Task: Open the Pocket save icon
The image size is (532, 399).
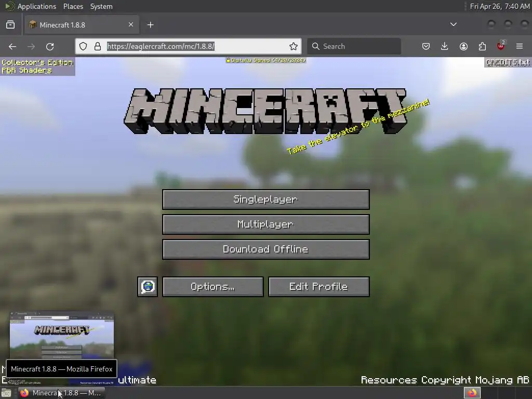Action: (426, 46)
